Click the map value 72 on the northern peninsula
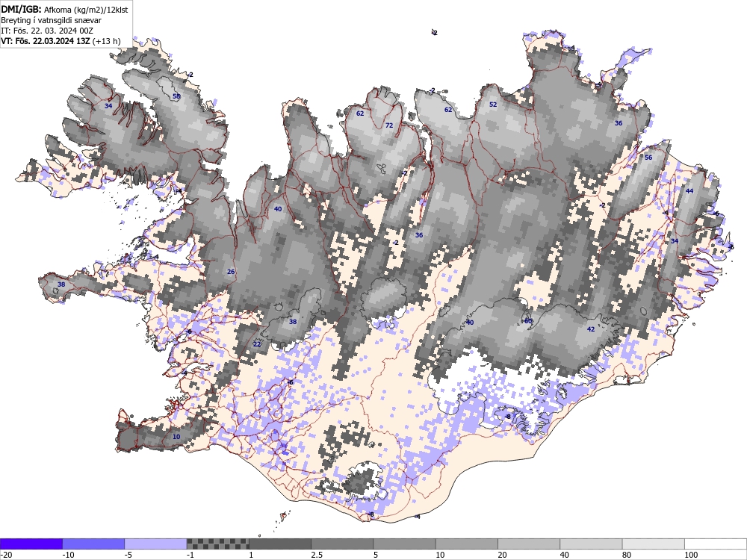The width and height of the screenshot is (747, 560). [x=389, y=125]
